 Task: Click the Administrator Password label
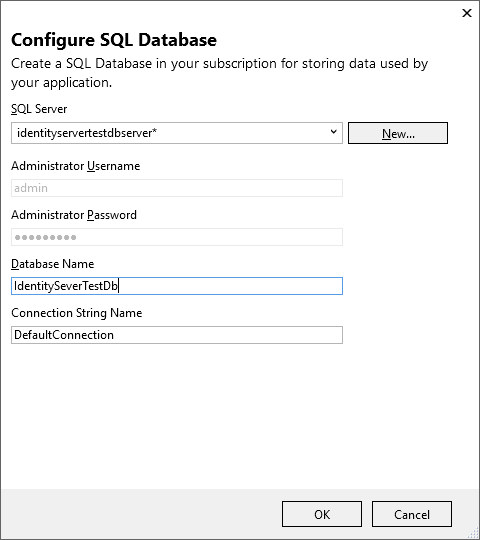coord(74,215)
